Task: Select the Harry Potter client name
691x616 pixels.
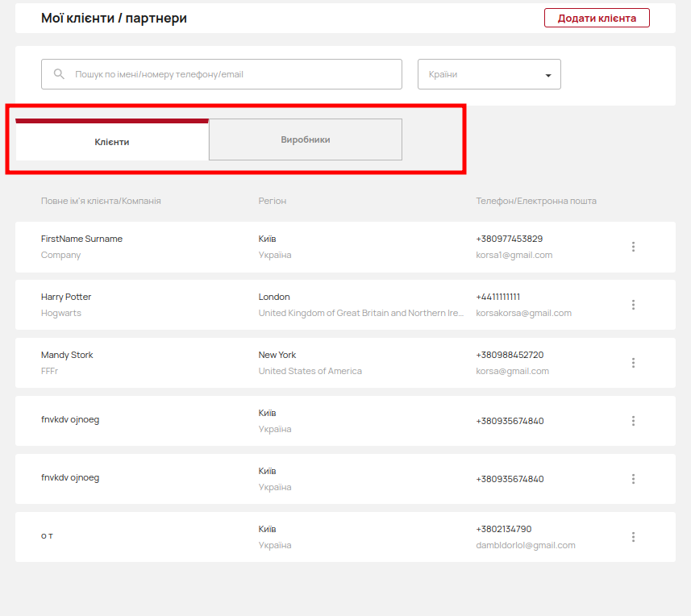Action: coord(66,297)
